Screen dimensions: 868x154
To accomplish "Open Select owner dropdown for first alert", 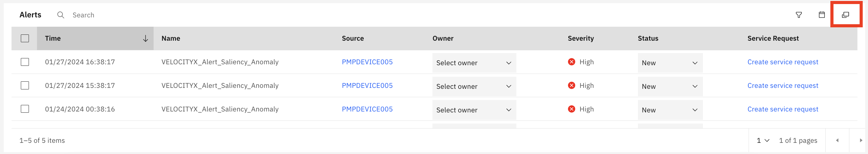I will [474, 63].
